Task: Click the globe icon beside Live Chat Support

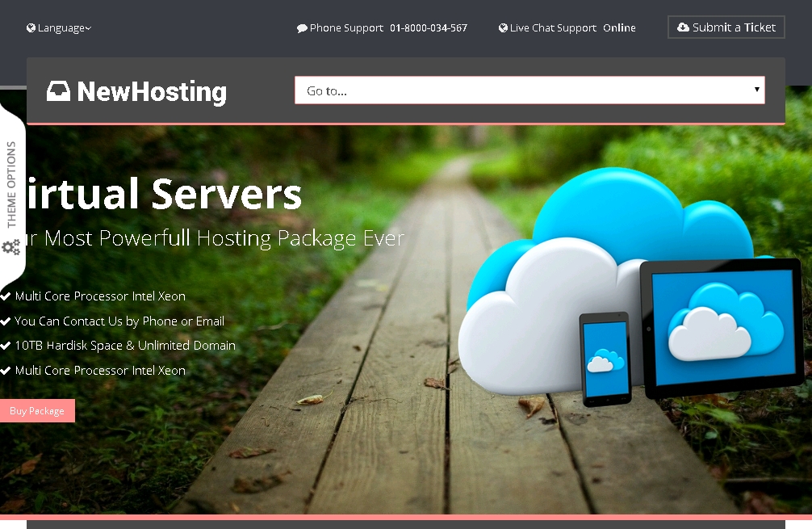Action: [x=503, y=28]
